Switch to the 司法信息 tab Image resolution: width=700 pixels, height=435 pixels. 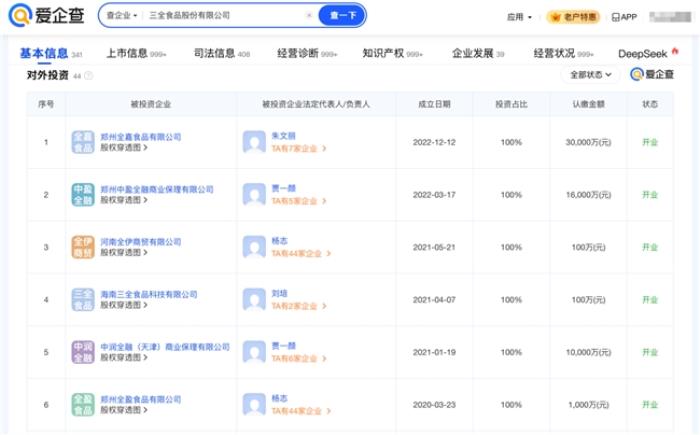tap(221, 54)
